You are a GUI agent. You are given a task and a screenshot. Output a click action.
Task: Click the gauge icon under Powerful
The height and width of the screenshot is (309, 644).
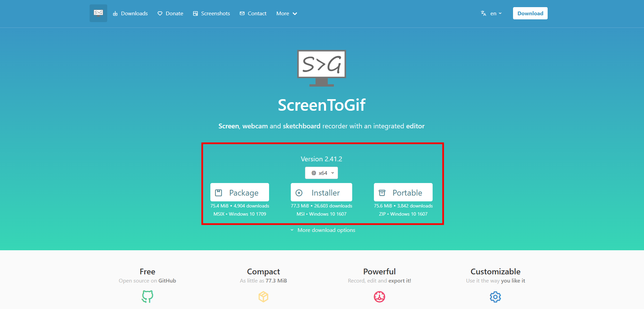[379, 297]
